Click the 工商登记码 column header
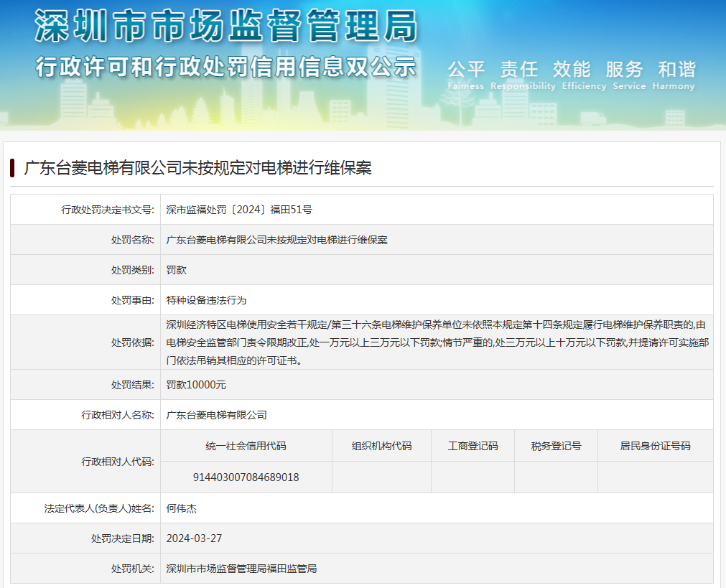 point(473,446)
